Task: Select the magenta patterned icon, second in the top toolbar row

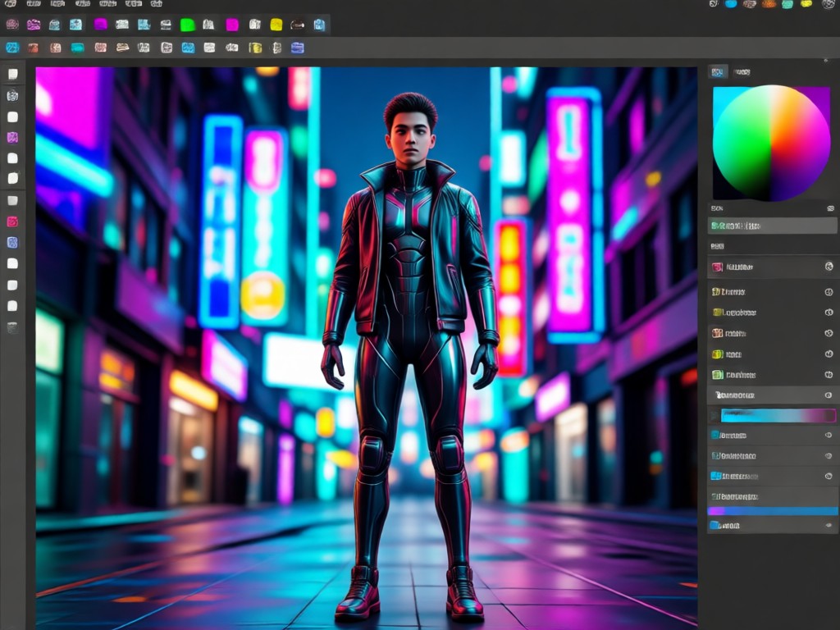Action: coord(34,25)
